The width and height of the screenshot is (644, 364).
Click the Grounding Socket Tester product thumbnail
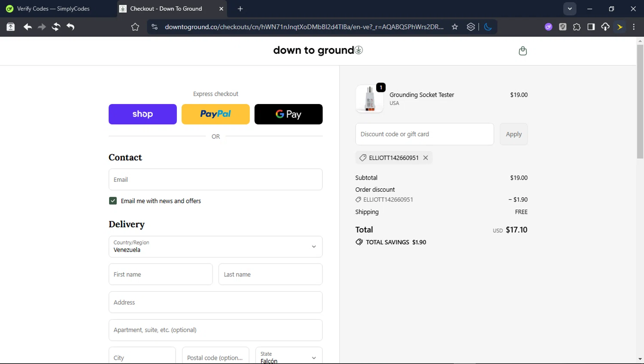click(x=370, y=98)
